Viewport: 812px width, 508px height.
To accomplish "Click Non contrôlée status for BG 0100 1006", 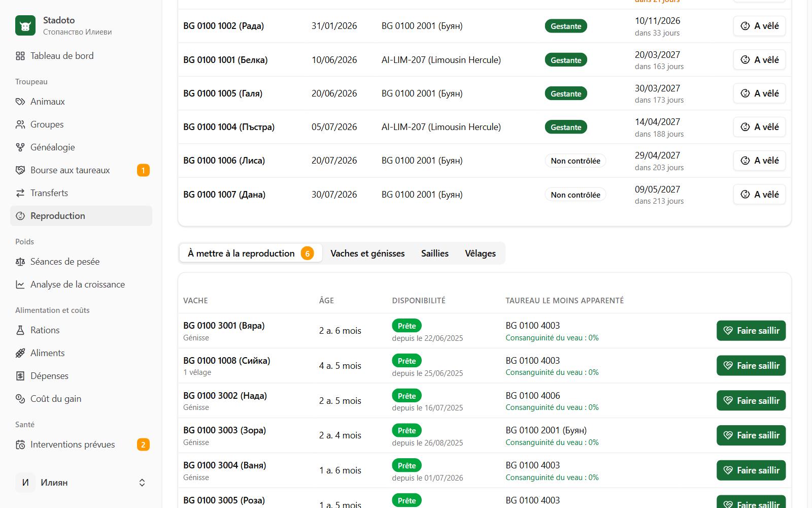I will point(576,161).
